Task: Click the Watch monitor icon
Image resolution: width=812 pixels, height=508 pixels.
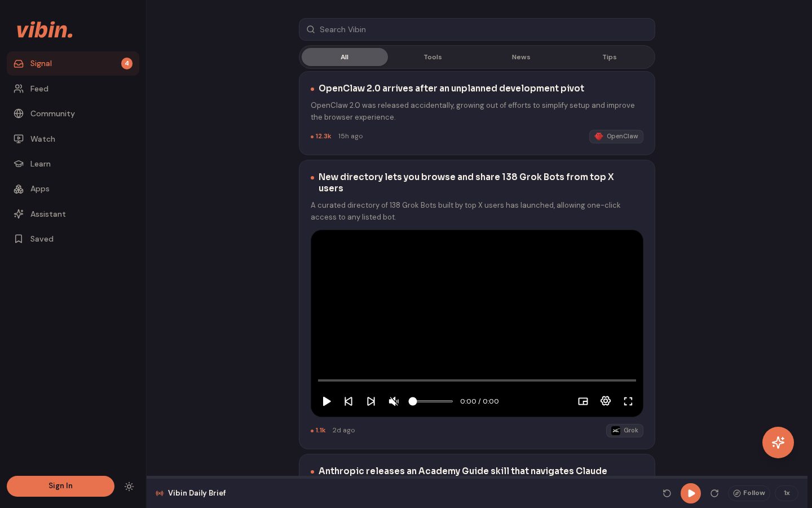Action: tap(19, 139)
